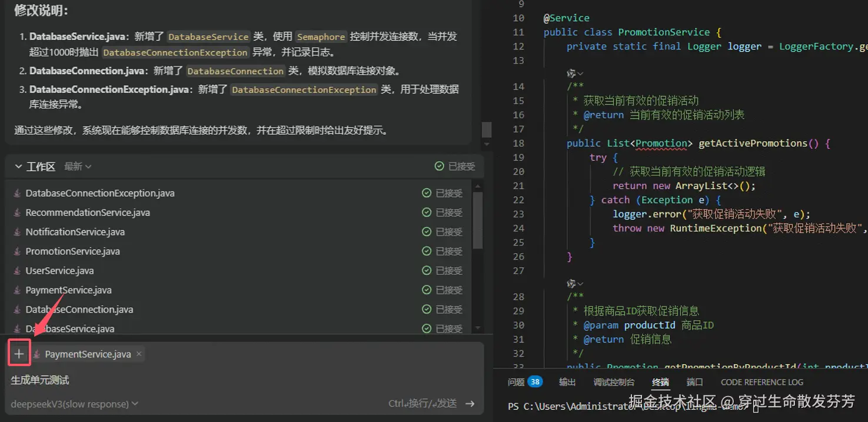Click the Lingma code lens icon above getPromotionByProductId
Screen dimensions: 868x422
click(x=571, y=284)
